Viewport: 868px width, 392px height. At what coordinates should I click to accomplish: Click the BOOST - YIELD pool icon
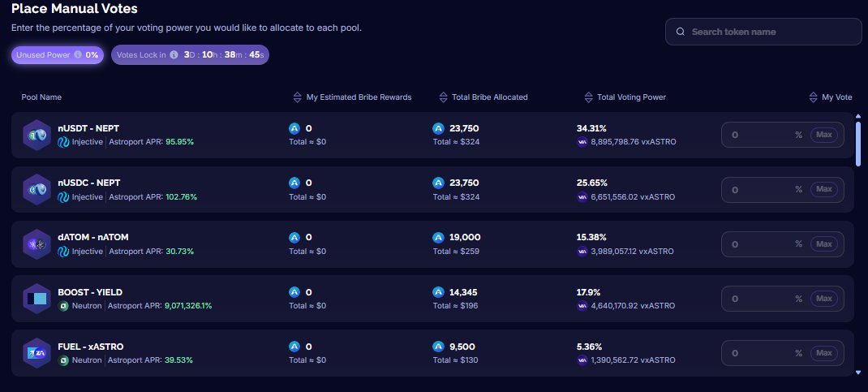[x=37, y=299]
